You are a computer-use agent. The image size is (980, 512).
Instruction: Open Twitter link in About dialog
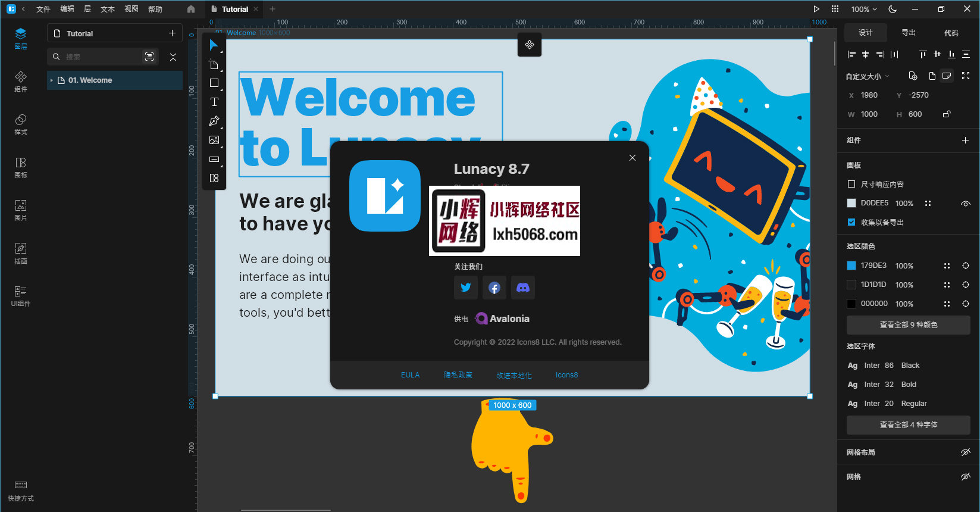[x=466, y=288]
